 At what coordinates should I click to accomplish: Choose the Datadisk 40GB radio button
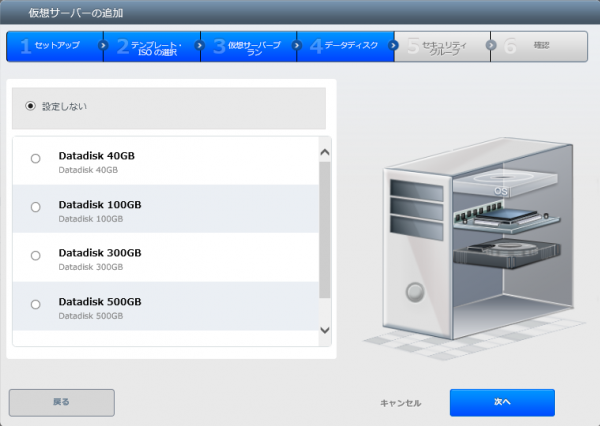[36, 158]
